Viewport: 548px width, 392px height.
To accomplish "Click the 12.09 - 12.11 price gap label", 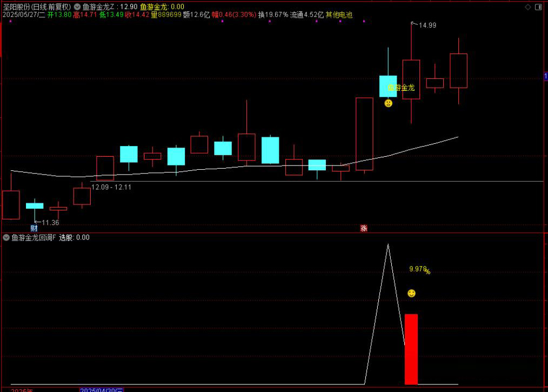I will [111, 187].
